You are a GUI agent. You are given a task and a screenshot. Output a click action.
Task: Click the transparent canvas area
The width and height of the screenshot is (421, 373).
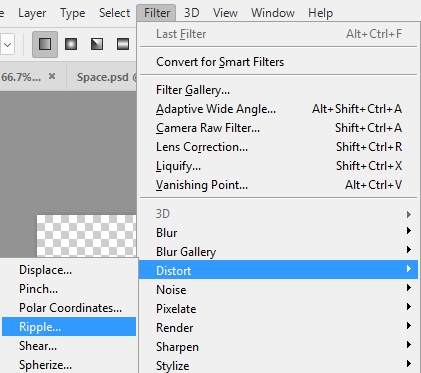[x=86, y=236]
